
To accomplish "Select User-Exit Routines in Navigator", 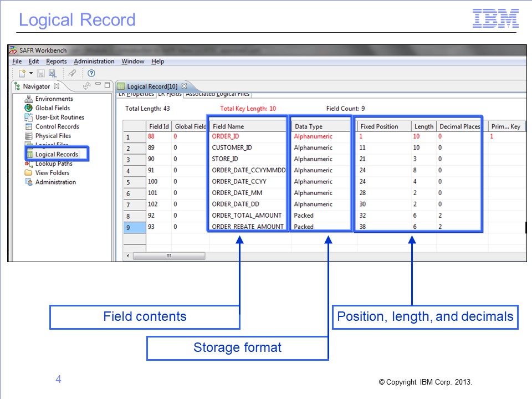I will [60, 117].
